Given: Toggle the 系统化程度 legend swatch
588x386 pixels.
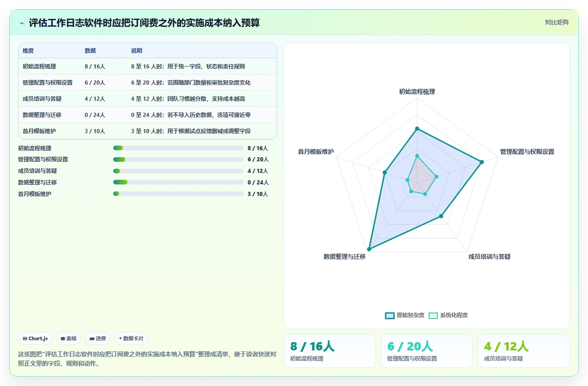Looking at the screenshot, I should [x=433, y=315].
